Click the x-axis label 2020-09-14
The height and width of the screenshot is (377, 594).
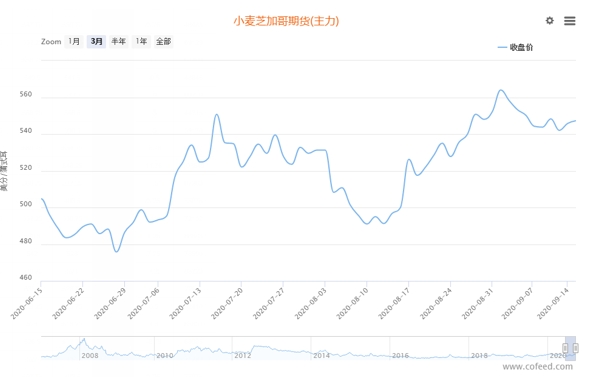(x=553, y=303)
